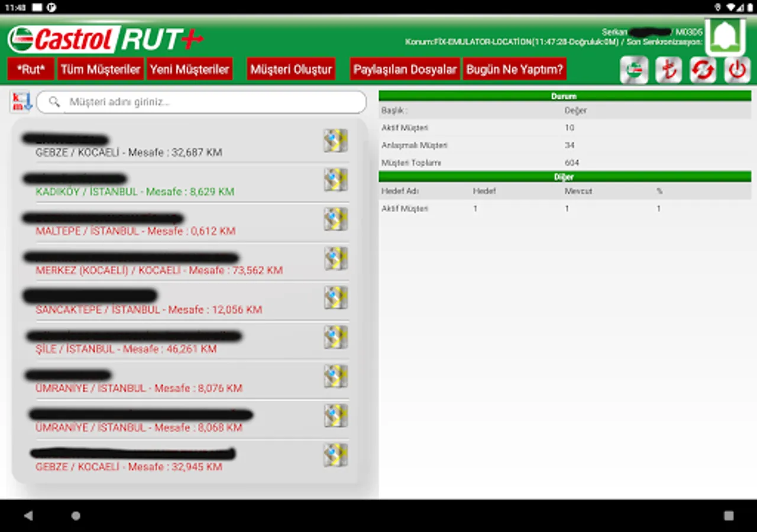Tap the Android home circle button
The width and height of the screenshot is (757, 532).
point(76,516)
